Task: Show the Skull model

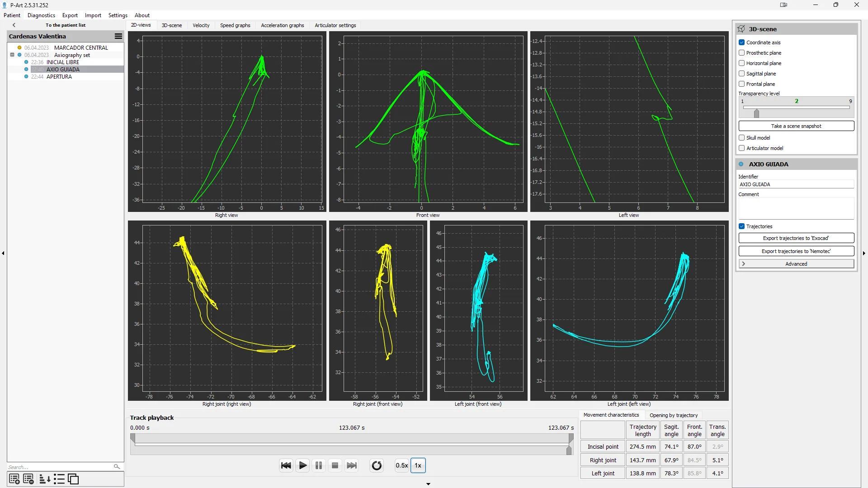Action: click(x=741, y=138)
